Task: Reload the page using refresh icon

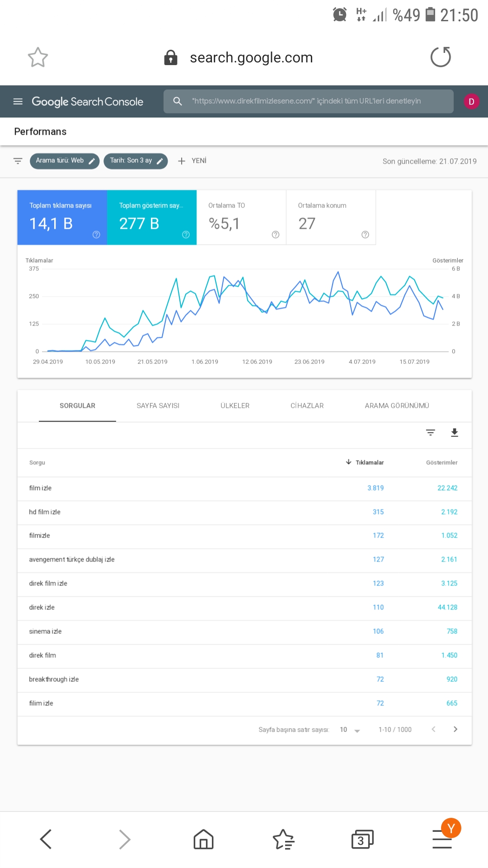Action: coord(441,57)
